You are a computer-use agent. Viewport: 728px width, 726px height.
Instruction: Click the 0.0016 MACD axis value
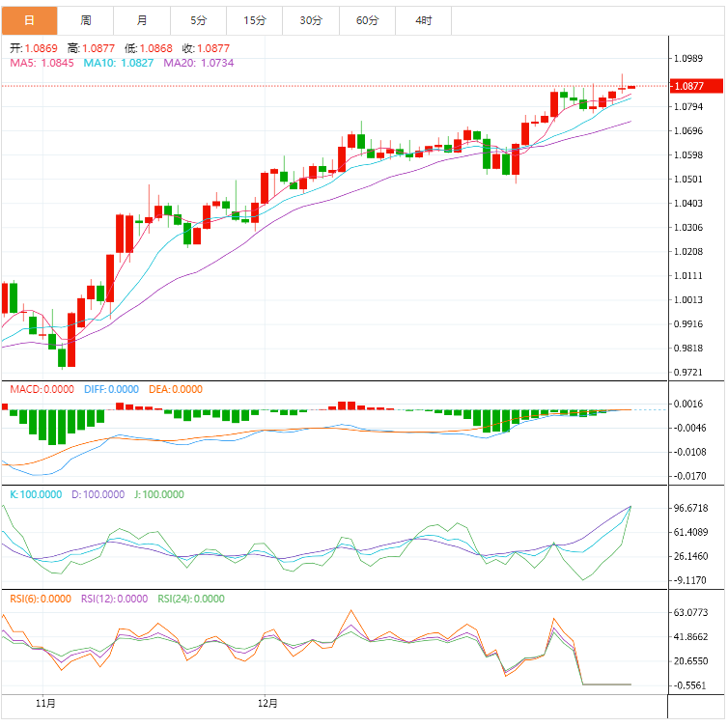[x=688, y=404]
